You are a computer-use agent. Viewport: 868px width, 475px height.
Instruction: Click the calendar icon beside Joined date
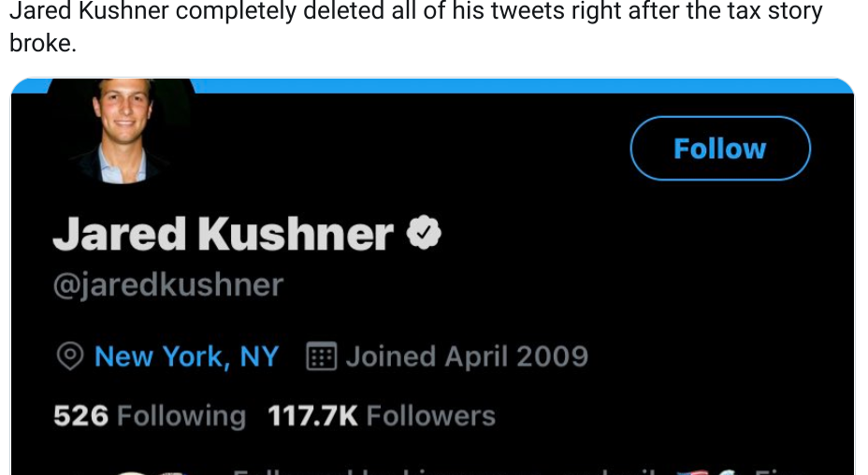tap(321, 356)
